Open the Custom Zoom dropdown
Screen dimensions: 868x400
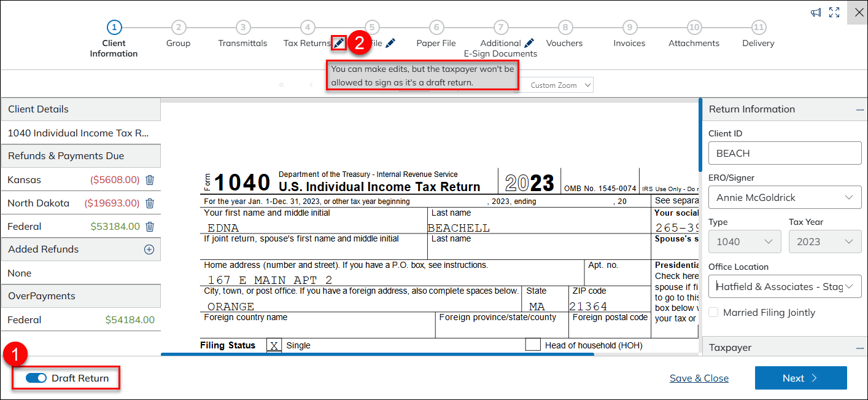[x=560, y=85]
